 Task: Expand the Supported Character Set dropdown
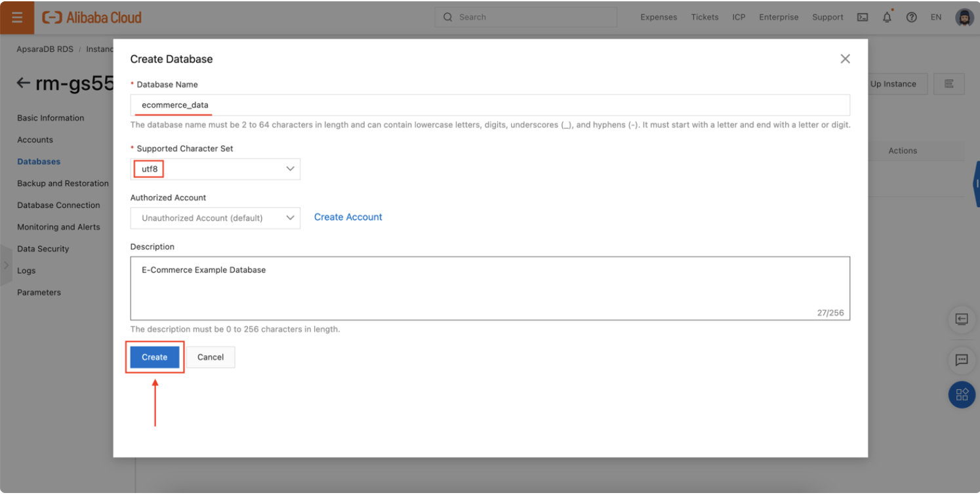click(290, 169)
